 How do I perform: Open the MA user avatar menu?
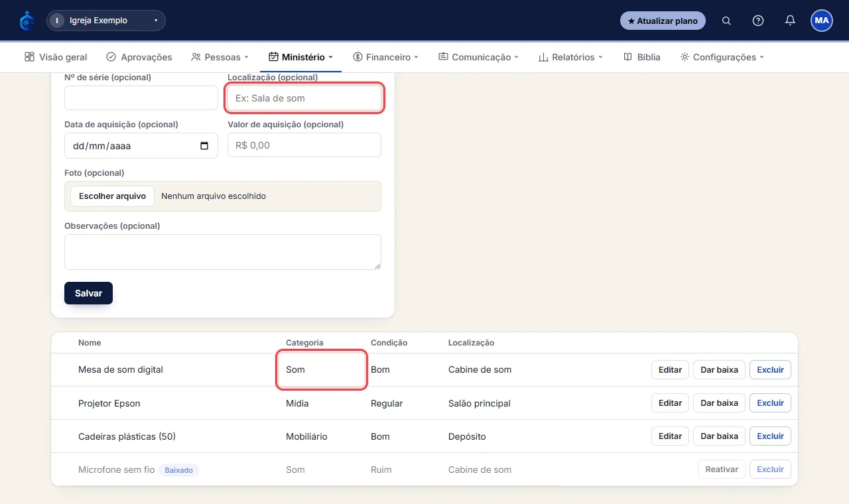pos(822,21)
